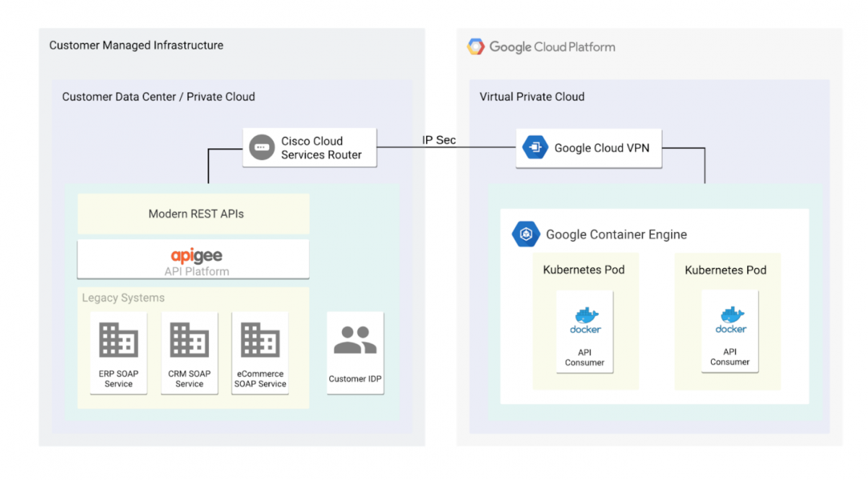Image resolution: width=868 pixels, height=480 pixels.
Task: Click the Google Cloud VPN hexagon icon
Action: (535, 147)
